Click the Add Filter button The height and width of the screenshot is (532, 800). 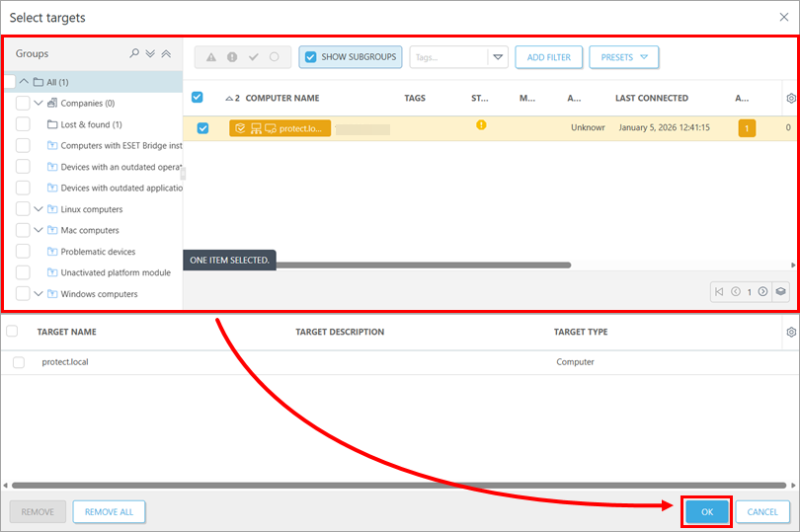tap(548, 57)
